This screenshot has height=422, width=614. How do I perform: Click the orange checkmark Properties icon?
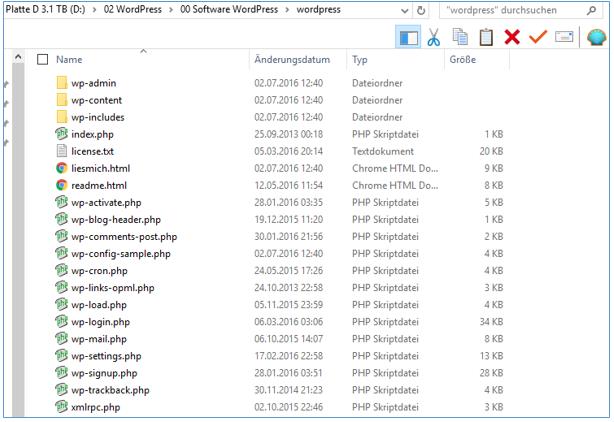click(538, 36)
